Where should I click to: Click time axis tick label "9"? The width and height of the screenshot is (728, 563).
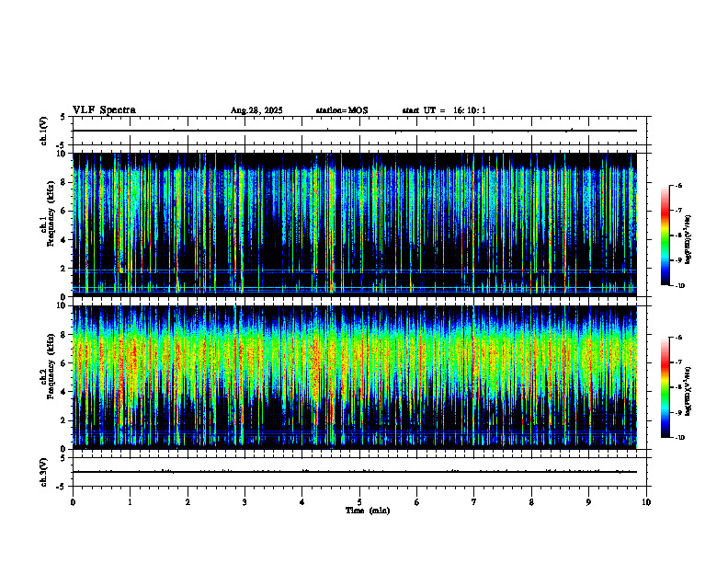(x=588, y=502)
